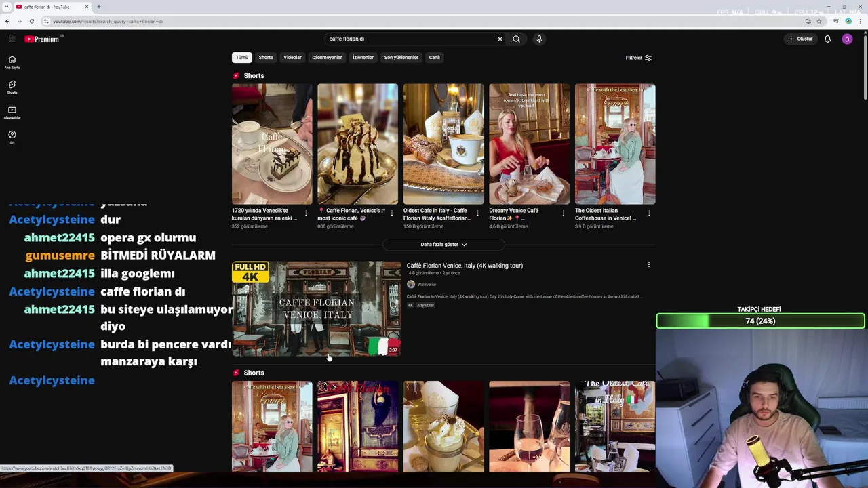The width and height of the screenshot is (868, 488).
Task: Reload the page with browser refresh
Action: [31, 21]
